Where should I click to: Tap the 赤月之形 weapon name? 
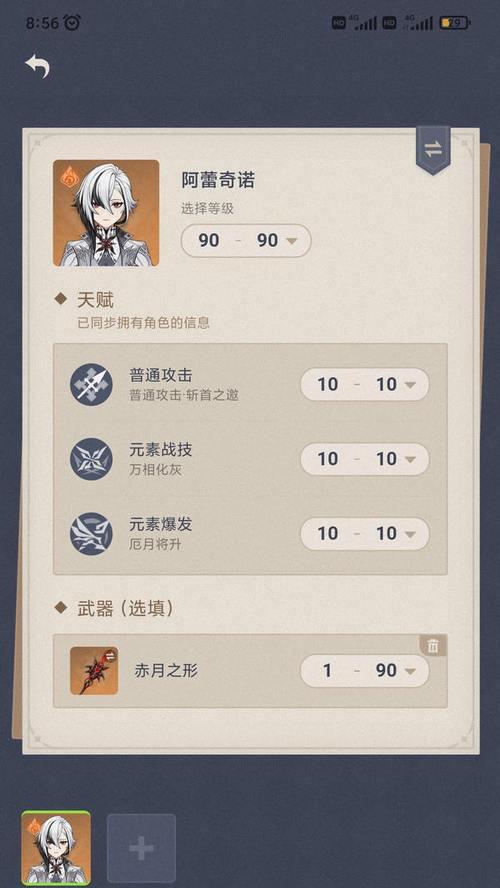(166, 671)
